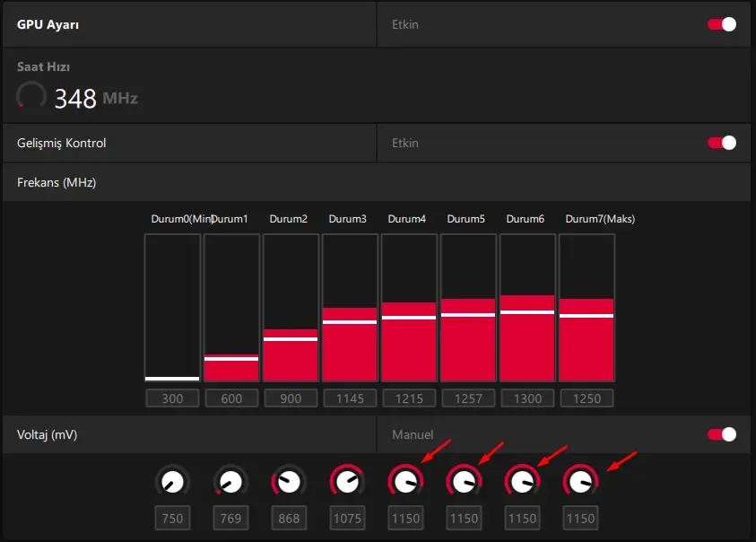Click the Durum6 frequency bar
Viewport: 756px width, 542px height.
tap(527, 308)
